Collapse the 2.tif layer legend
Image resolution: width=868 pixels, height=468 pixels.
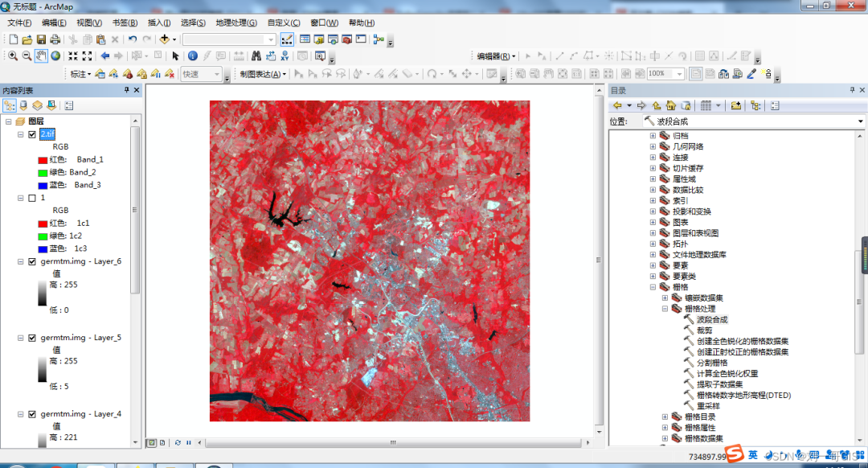(x=20, y=134)
